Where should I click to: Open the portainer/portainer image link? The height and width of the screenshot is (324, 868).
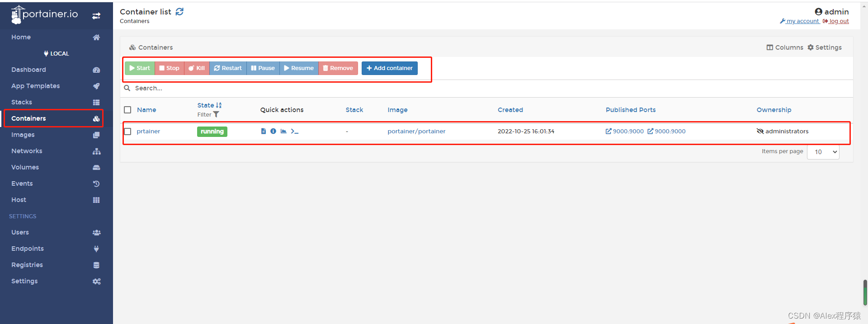coord(416,131)
